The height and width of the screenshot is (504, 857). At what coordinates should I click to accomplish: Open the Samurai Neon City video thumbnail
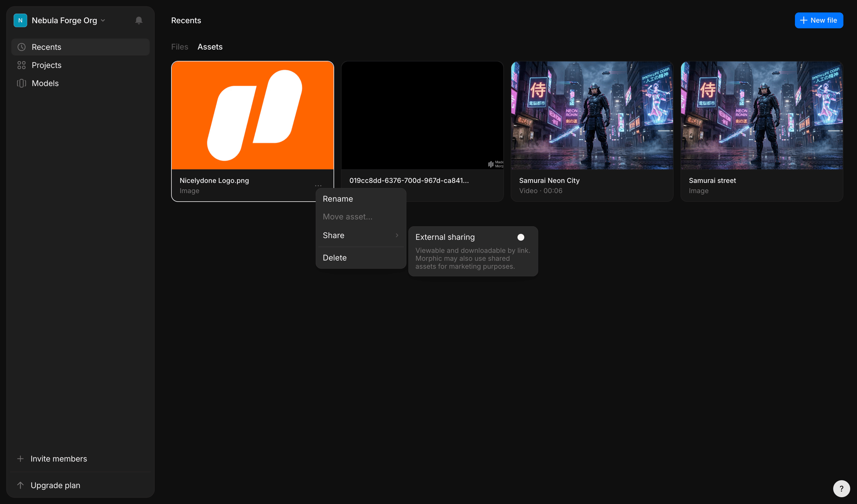592,115
